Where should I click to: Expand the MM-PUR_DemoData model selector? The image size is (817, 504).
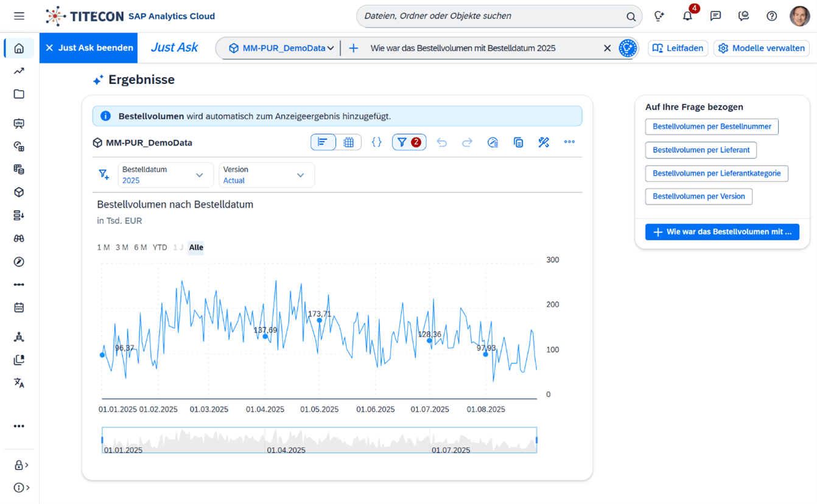[281, 48]
